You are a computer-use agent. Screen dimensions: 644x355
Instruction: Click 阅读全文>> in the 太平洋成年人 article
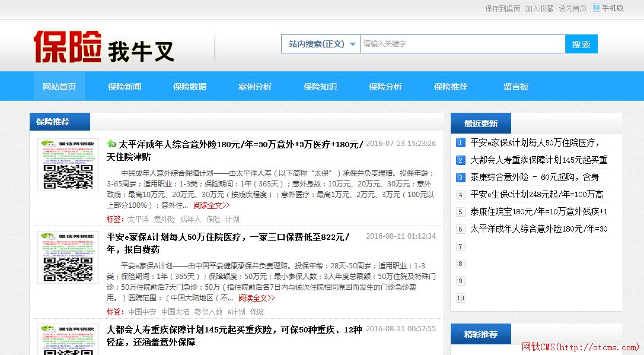tap(212, 205)
